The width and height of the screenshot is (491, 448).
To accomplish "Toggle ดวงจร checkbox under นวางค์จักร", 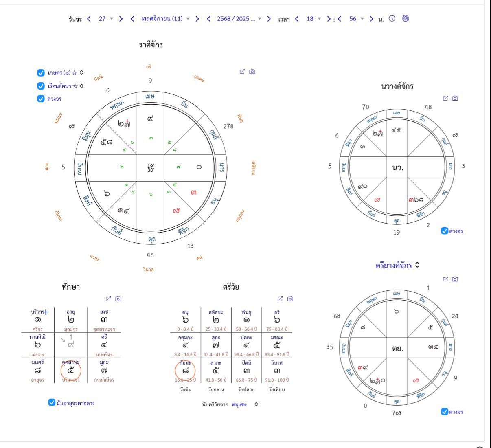I will point(445,231).
